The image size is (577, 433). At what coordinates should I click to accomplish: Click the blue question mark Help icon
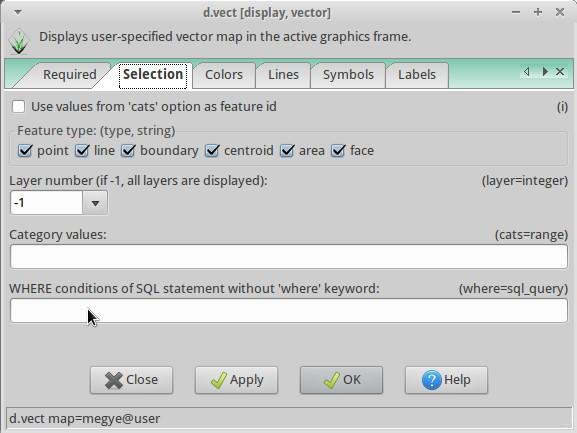(431, 380)
